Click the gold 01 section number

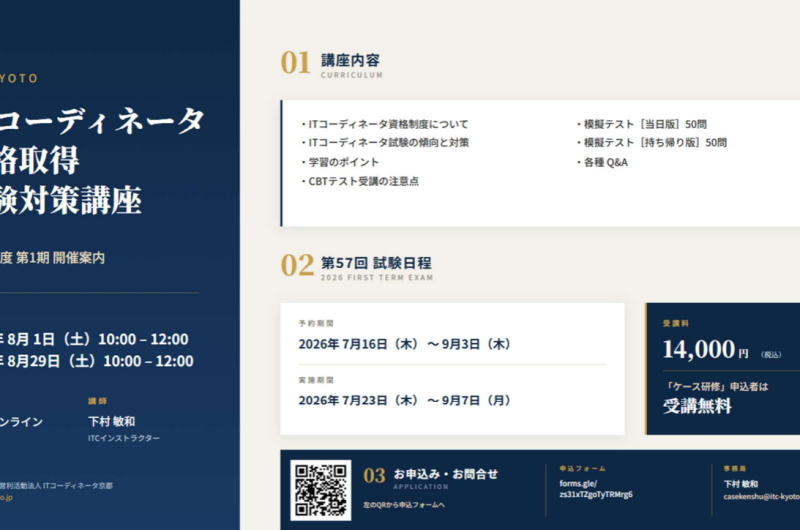tap(295, 63)
